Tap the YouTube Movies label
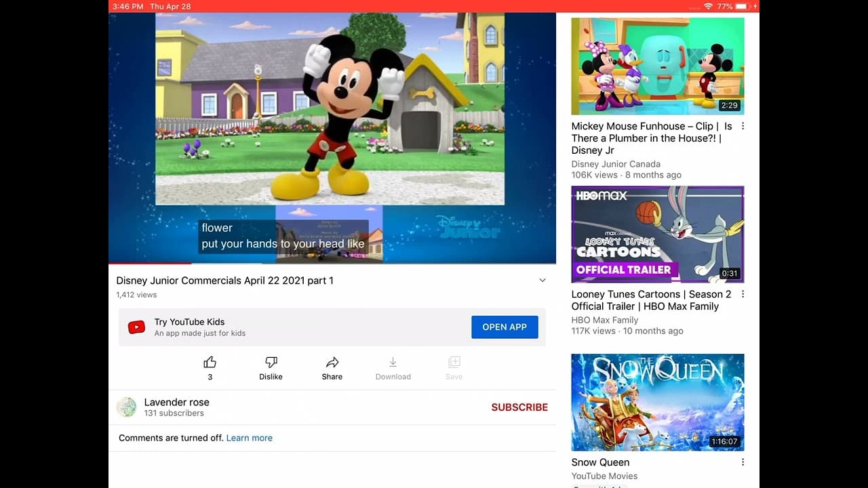 (605, 476)
